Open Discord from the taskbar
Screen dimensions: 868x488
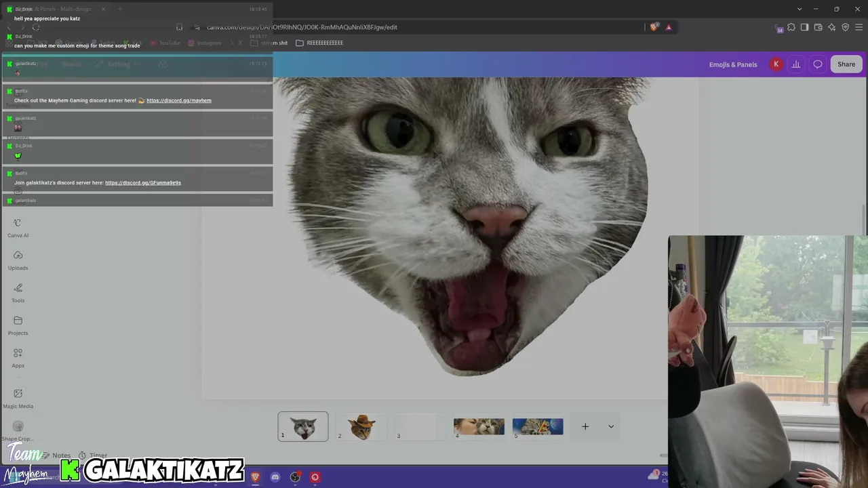[275, 477]
